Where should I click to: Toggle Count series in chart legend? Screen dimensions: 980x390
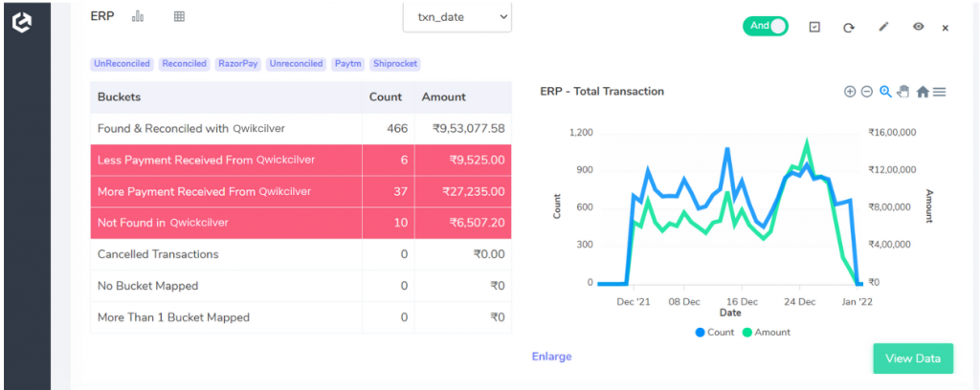pos(714,333)
